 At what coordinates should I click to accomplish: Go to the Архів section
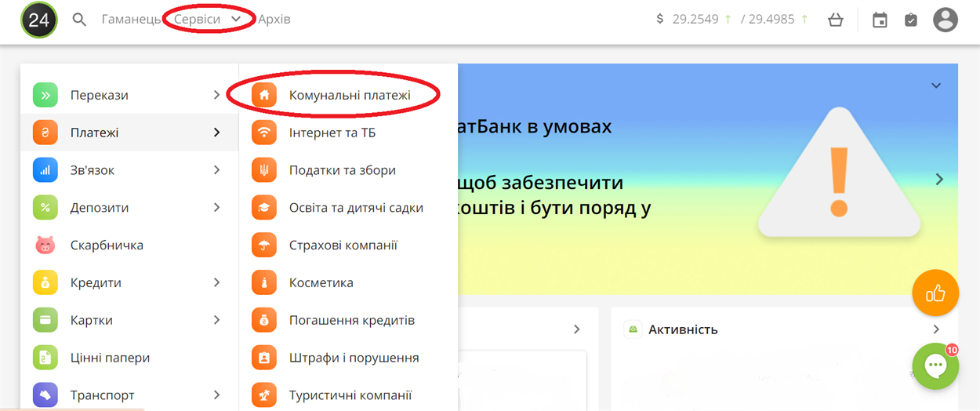(274, 19)
